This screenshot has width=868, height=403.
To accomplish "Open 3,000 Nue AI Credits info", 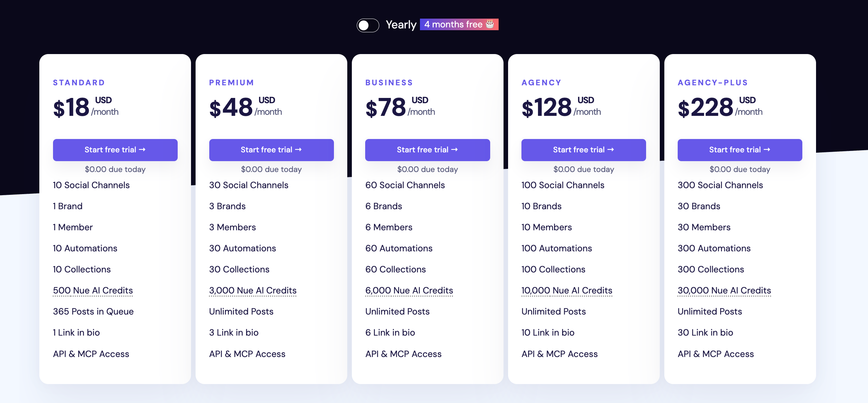I will coord(253,291).
